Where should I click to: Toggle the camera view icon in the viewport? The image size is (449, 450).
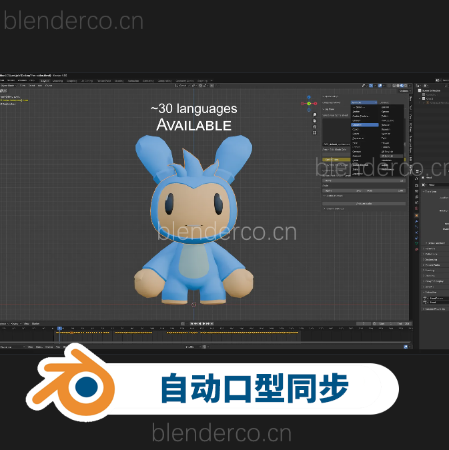click(314, 127)
